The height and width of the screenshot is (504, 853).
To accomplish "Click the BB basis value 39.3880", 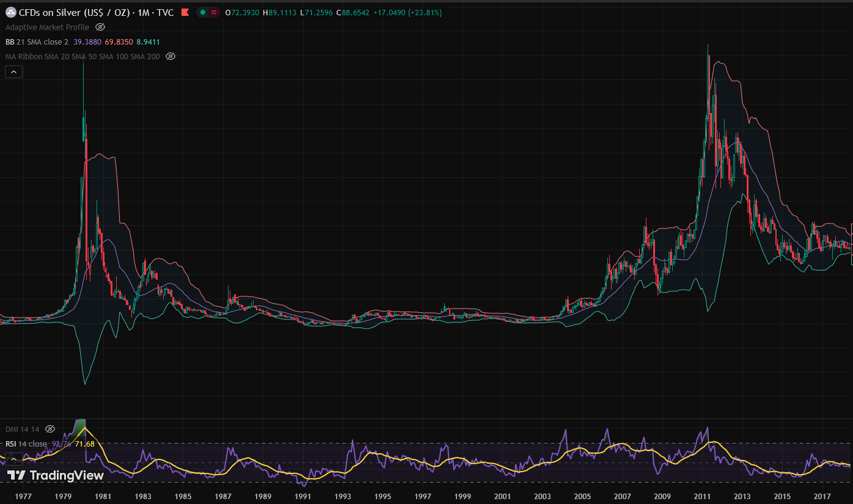I will click(87, 42).
